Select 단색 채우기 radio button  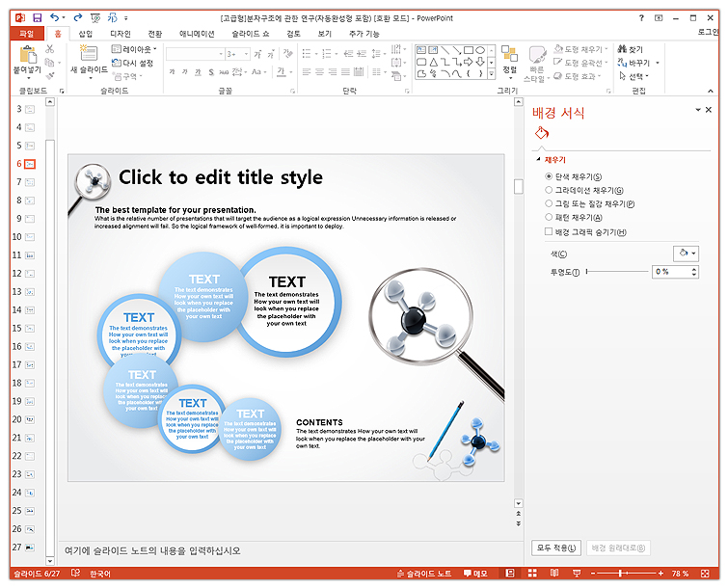pyautogui.click(x=549, y=176)
